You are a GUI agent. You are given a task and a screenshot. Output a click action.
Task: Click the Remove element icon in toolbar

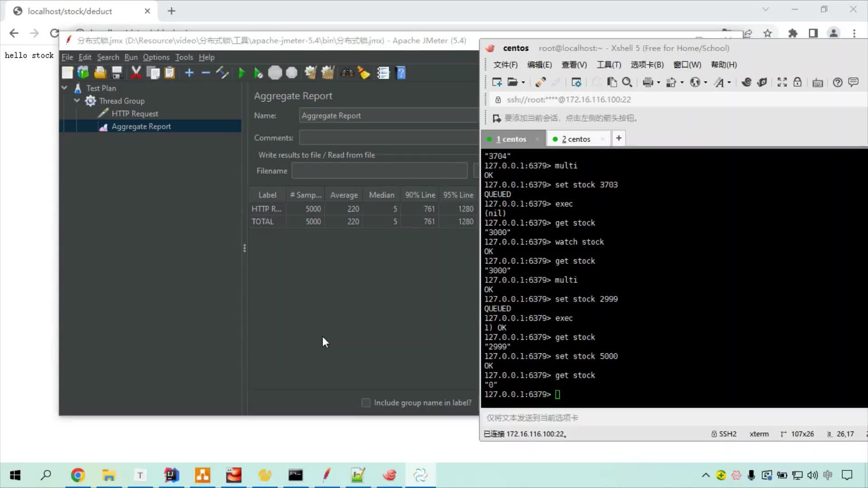tap(206, 73)
